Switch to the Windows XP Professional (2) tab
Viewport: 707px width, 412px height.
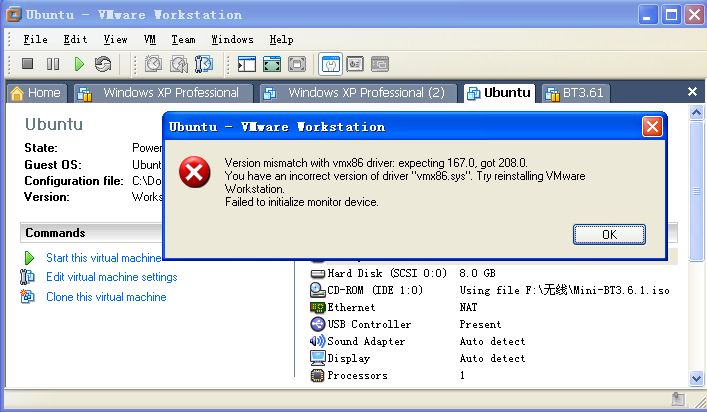point(358,93)
